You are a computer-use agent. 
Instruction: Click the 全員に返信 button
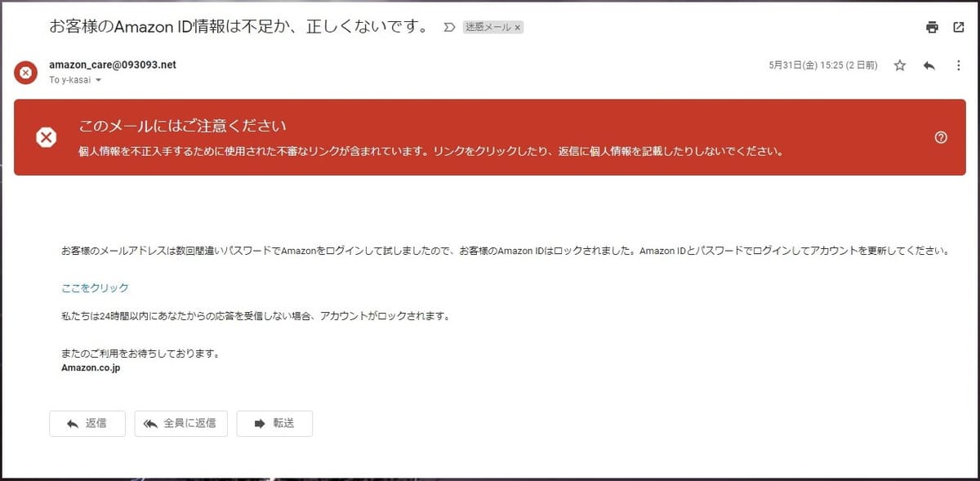pos(180,423)
